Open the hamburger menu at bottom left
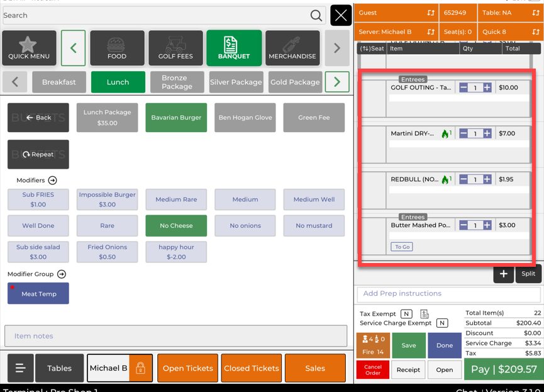 point(20,368)
